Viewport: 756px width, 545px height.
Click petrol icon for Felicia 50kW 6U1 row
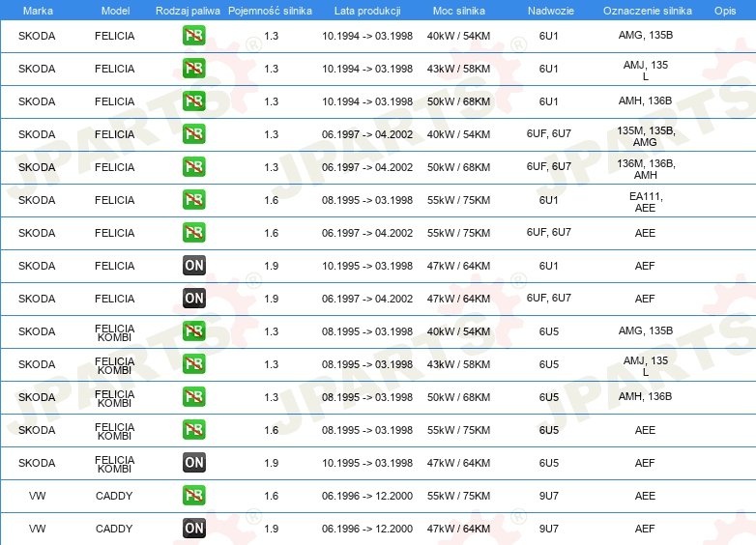click(x=193, y=100)
